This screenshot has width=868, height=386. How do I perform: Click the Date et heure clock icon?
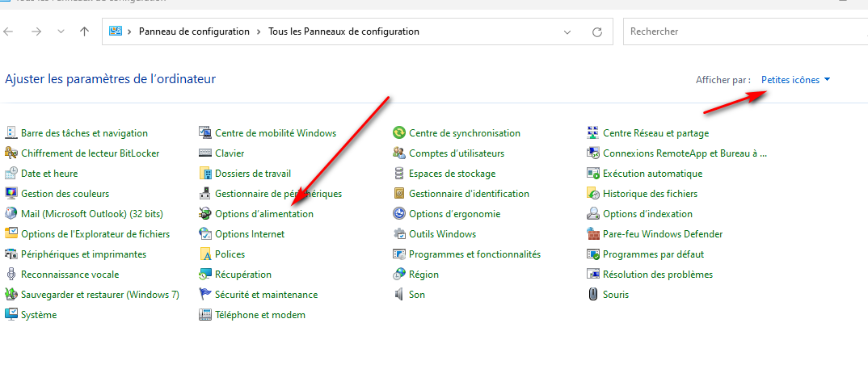(11, 174)
